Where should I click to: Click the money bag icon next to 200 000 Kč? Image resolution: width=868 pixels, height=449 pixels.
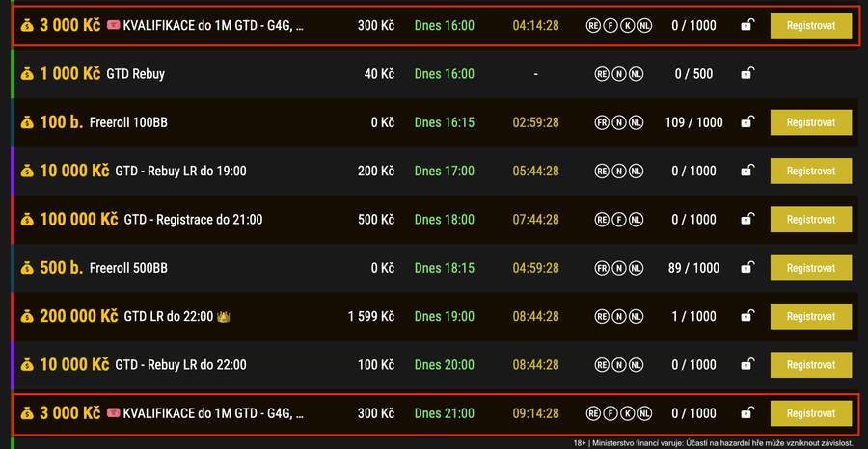(27, 316)
